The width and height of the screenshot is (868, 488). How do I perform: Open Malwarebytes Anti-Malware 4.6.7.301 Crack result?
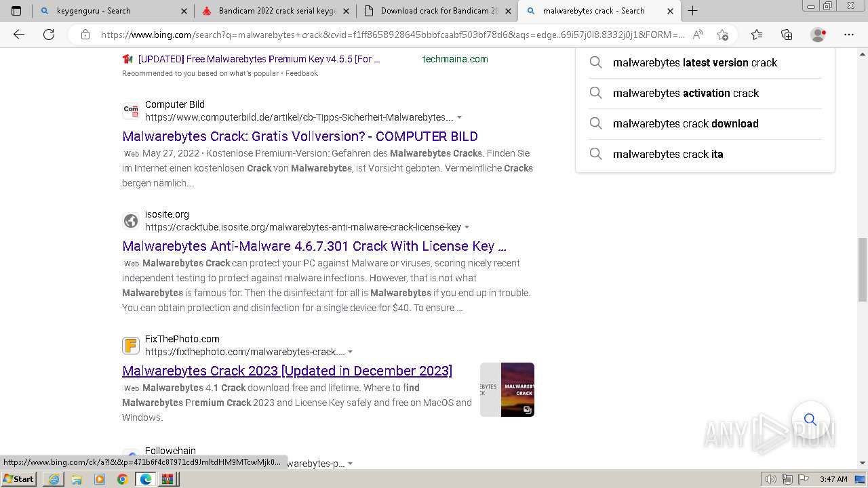point(314,246)
